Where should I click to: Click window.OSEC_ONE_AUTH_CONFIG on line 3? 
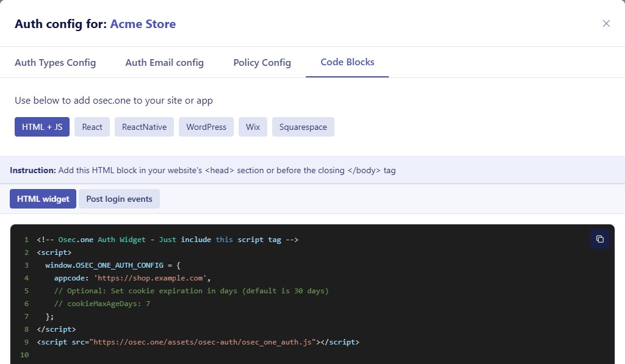(104, 265)
